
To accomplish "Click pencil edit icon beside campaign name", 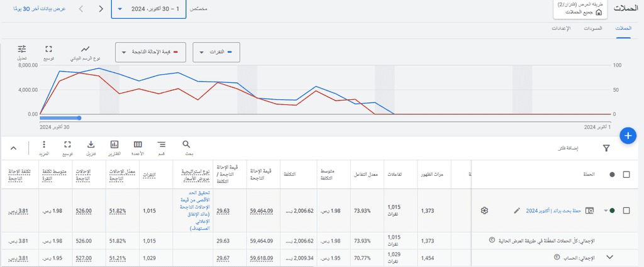I will point(517,210).
